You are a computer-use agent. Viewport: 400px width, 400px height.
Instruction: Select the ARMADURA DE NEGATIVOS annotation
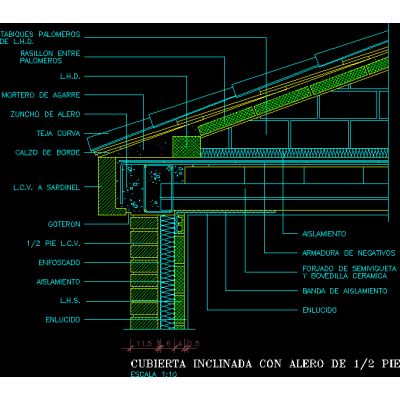(349, 253)
